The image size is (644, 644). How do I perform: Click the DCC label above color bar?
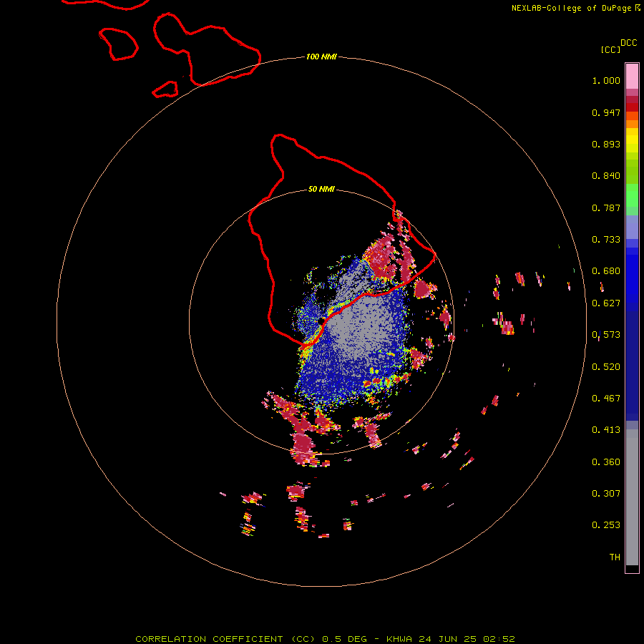point(628,43)
